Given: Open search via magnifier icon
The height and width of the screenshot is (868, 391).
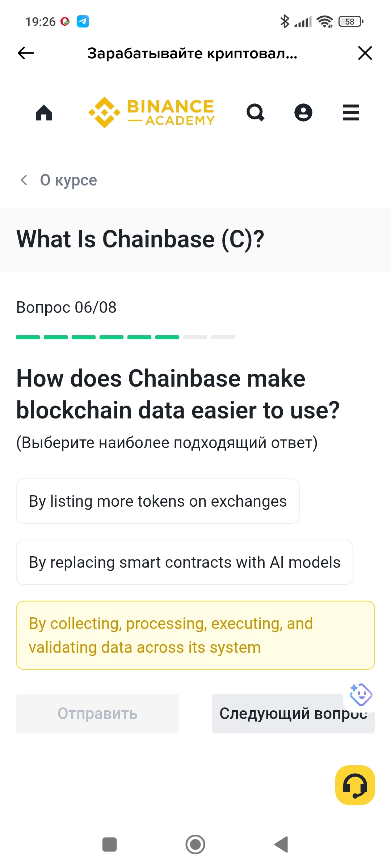Looking at the screenshot, I should click(x=256, y=112).
